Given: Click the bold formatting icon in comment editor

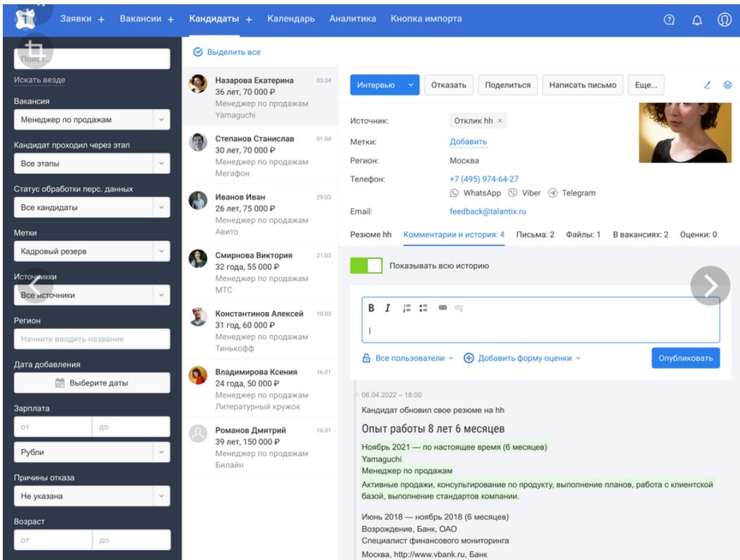Looking at the screenshot, I should tap(371, 309).
